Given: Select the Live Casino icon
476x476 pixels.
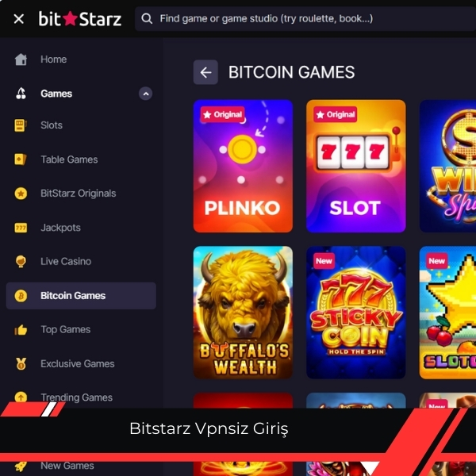Looking at the screenshot, I should (21, 261).
